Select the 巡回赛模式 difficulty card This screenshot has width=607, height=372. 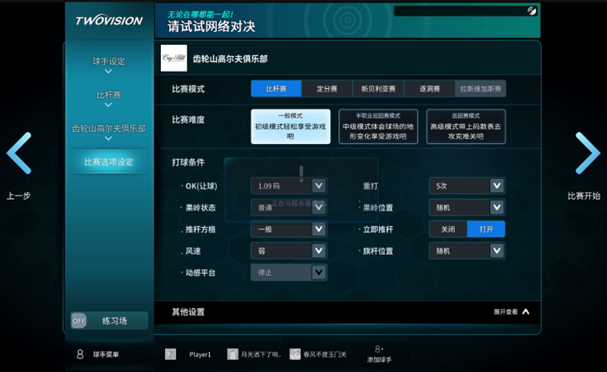tap(466, 127)
